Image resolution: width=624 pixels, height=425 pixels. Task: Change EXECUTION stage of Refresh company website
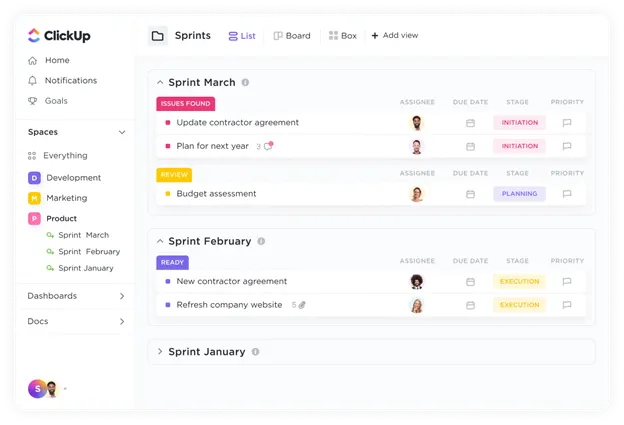[520, 305]
